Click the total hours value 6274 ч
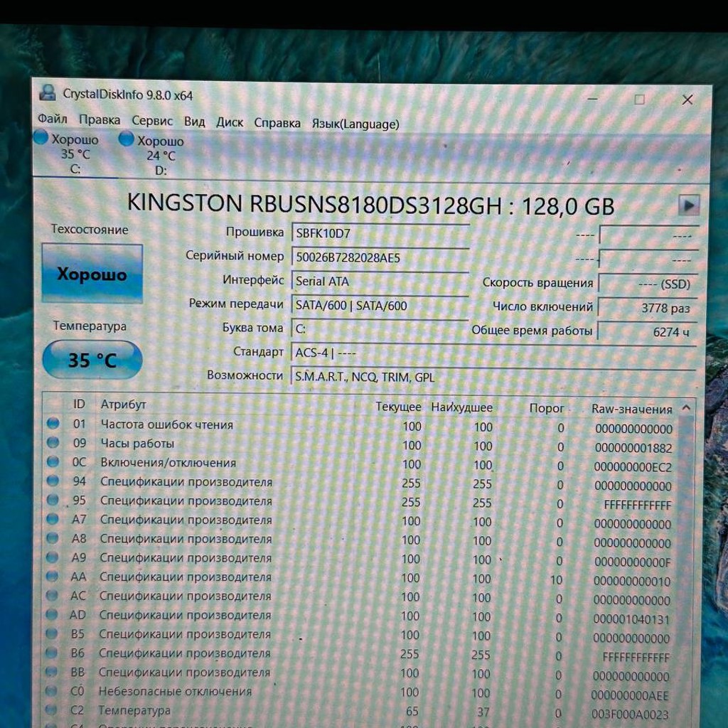This screenshot has height=728, width=728. pos(648,332)
